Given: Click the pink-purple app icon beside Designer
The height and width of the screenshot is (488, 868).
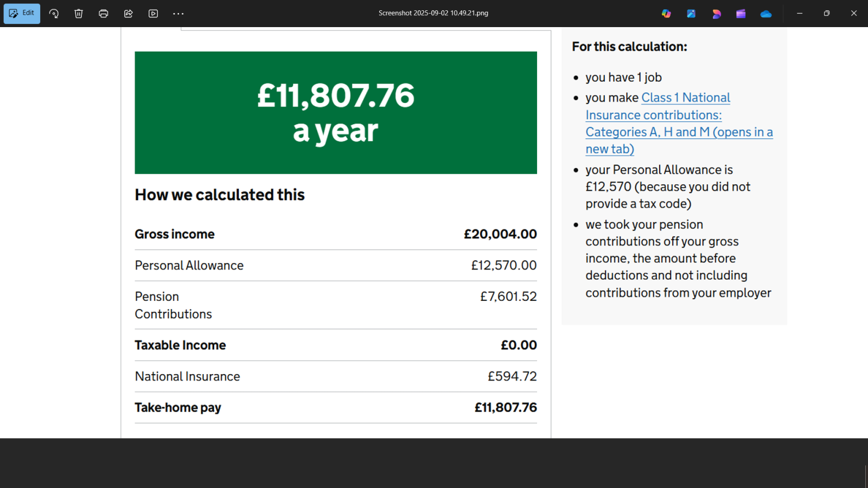Looking at the screenshot, I should pos(716,14).
